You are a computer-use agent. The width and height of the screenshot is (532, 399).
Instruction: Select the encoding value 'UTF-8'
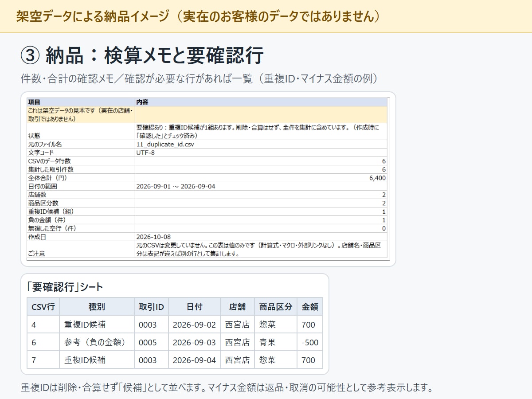coord(145,153)
